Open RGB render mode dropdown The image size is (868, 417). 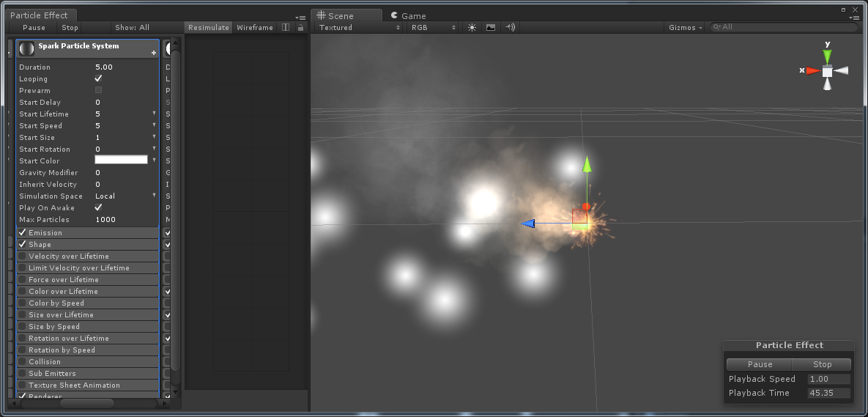(434, 27)
